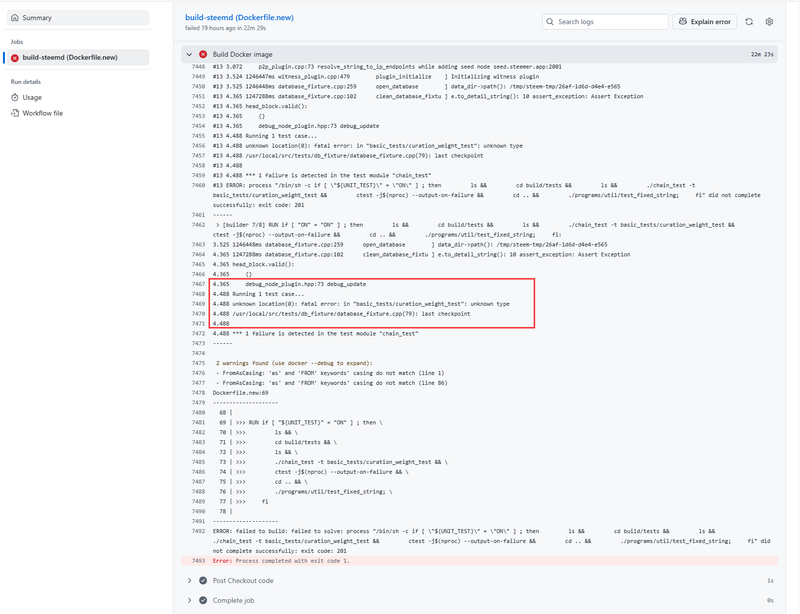Click the success checkmark next to Complete job
800x614 pixels.
(x=203, y=600)
